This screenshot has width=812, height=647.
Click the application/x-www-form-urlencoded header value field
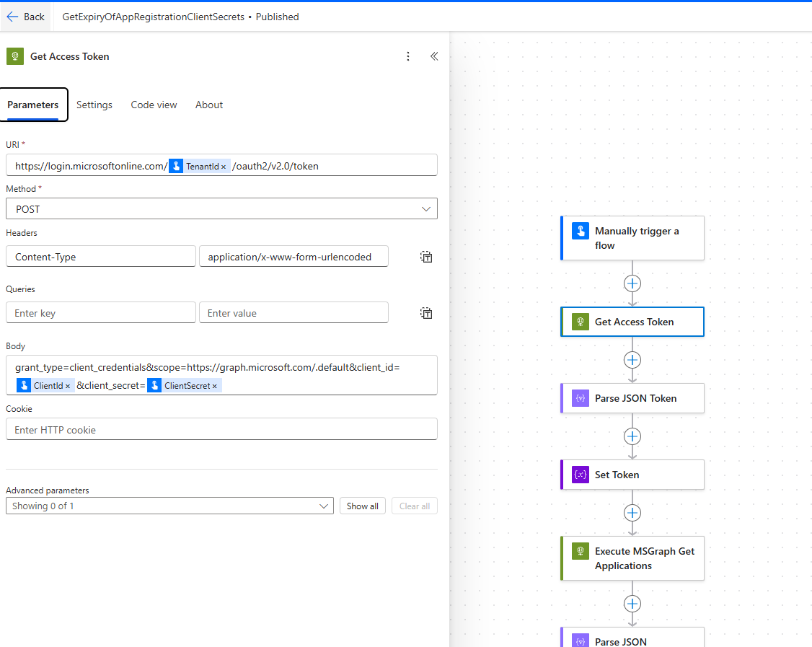pyautogui.click(x=294, y=256)
